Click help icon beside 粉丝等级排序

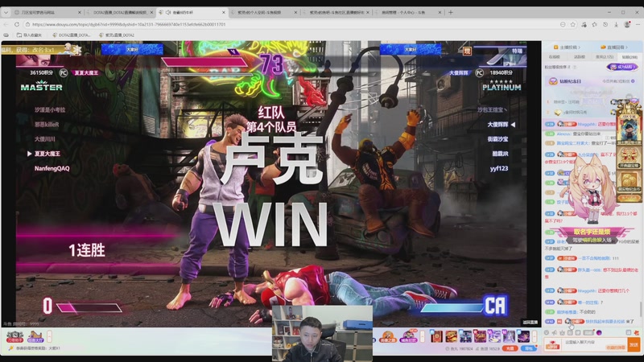pos(575,67)
